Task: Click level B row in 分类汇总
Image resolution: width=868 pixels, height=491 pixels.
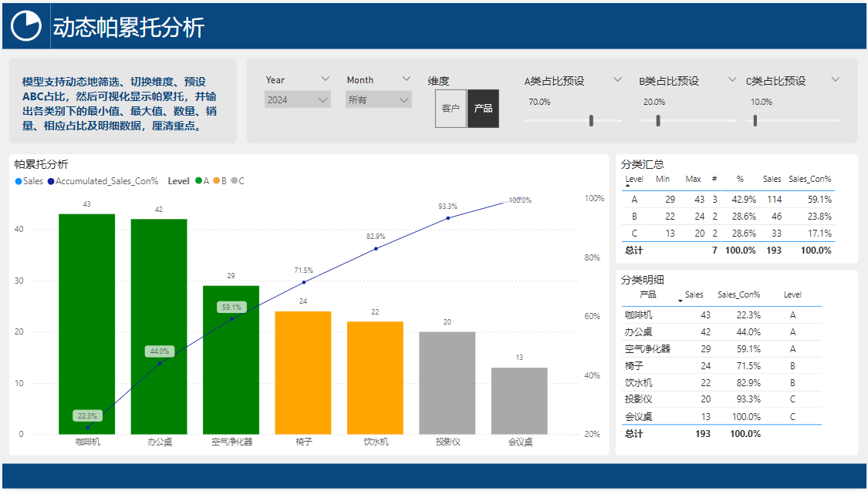Action: (x=728, y=216)
